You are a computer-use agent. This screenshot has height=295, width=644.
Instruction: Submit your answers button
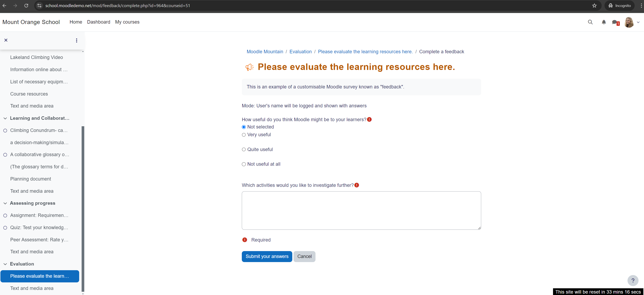tap(267, 257)
